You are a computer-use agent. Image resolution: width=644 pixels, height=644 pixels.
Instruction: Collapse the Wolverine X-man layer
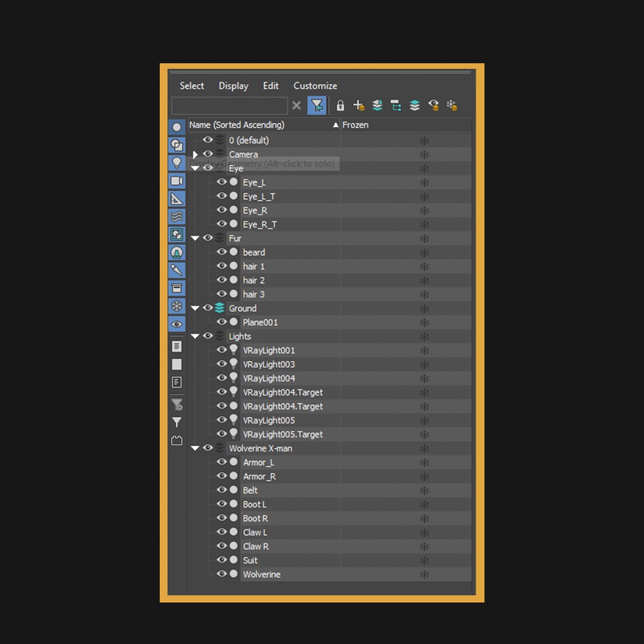(x=195, y=448)
